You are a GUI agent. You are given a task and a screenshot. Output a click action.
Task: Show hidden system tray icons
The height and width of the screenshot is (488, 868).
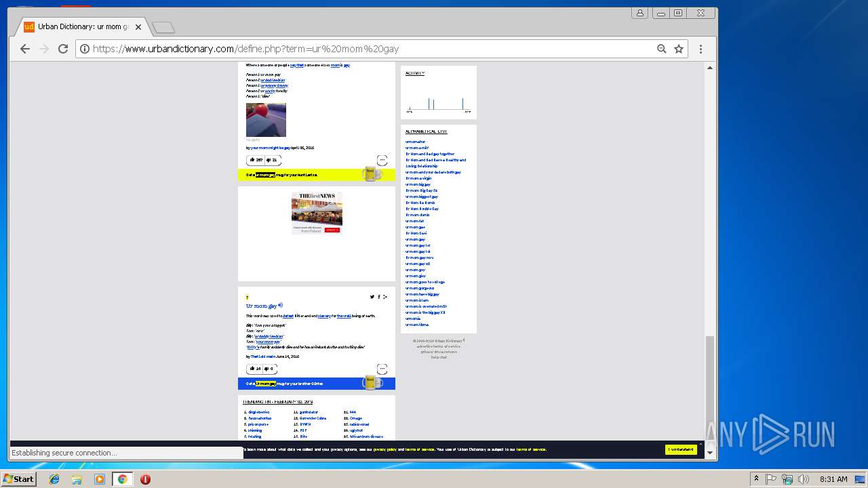[756, 479]
